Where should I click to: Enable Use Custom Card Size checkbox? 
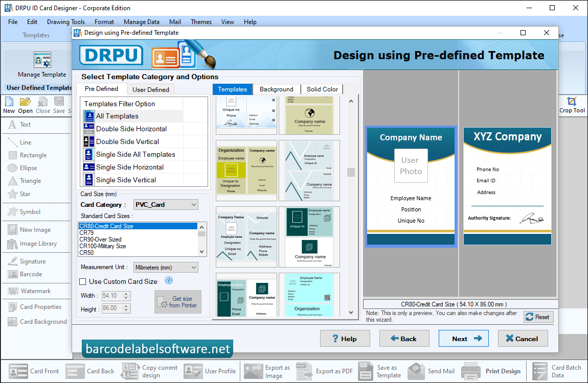click(83, 281)
